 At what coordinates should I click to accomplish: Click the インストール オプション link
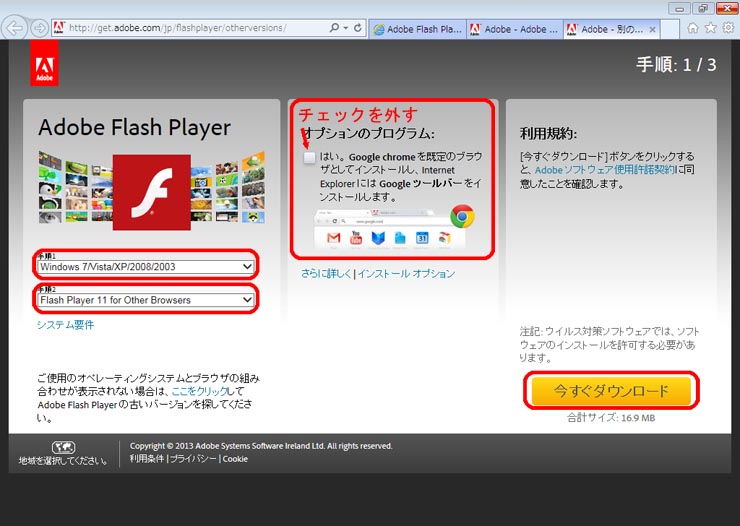click(406, 274)
